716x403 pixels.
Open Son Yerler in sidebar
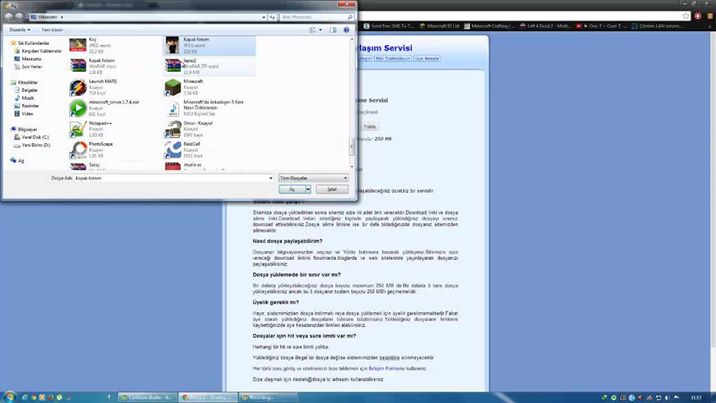(x=28, y=67)
